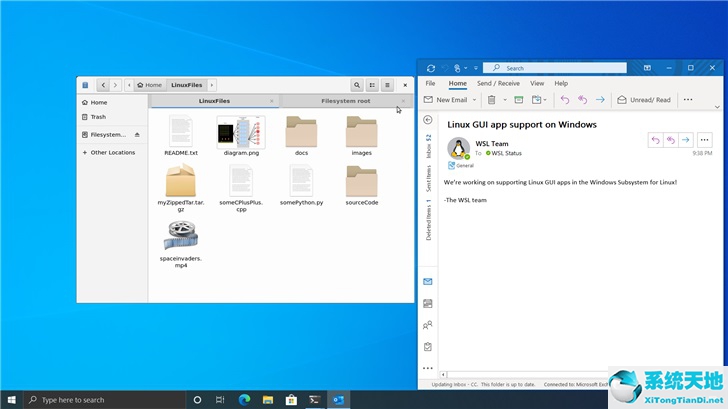Click the LinuxFiles path breadcrumb
Image resolution: width=728 pixels, height=409 pixels.
point(187,85)
